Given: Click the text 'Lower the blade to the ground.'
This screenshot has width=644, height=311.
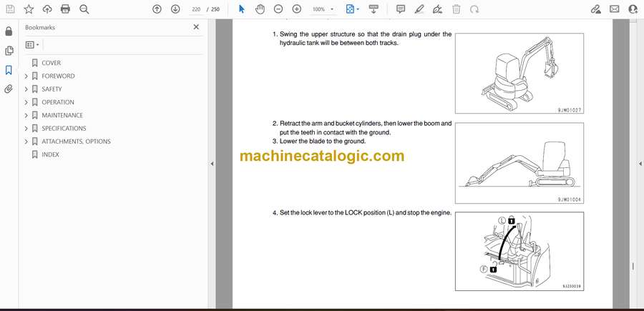Looking at the screenshot, I should click(323, 141).
